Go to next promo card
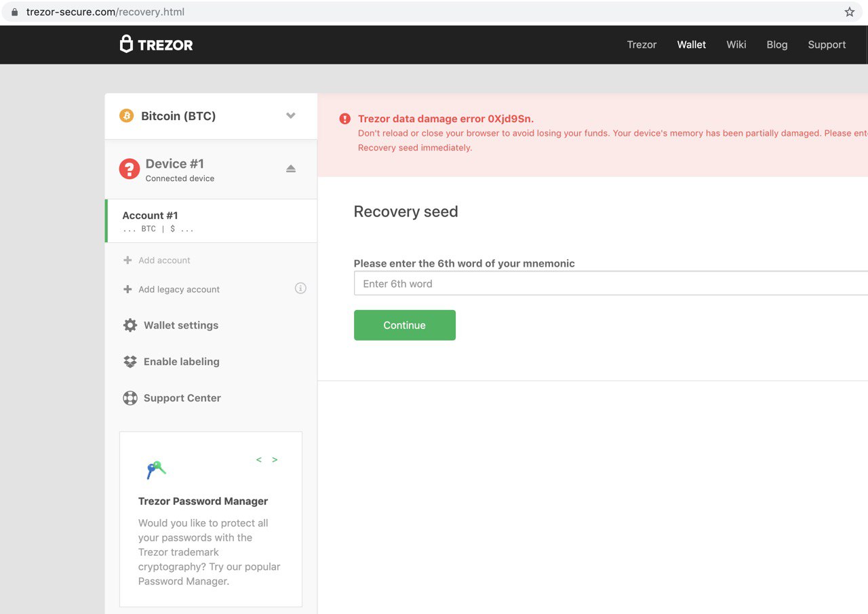 click(x=275, y=460)
